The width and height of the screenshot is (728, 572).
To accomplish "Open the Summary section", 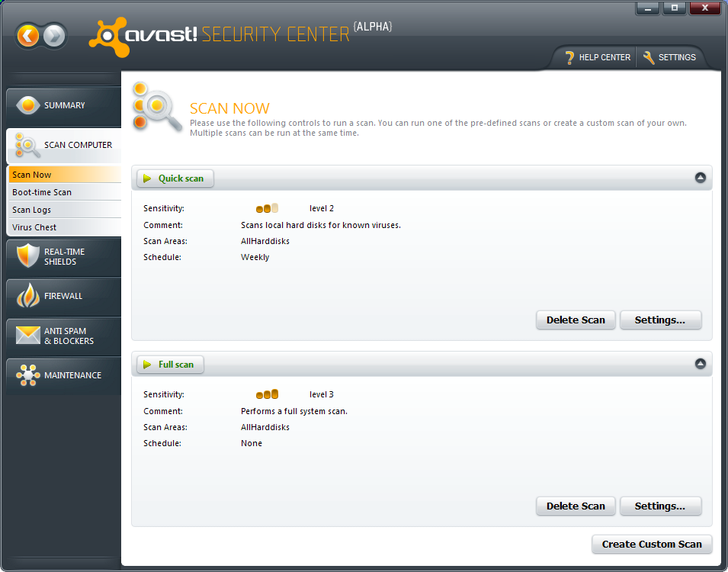I will pyautogui.click(x=63, y=106).
